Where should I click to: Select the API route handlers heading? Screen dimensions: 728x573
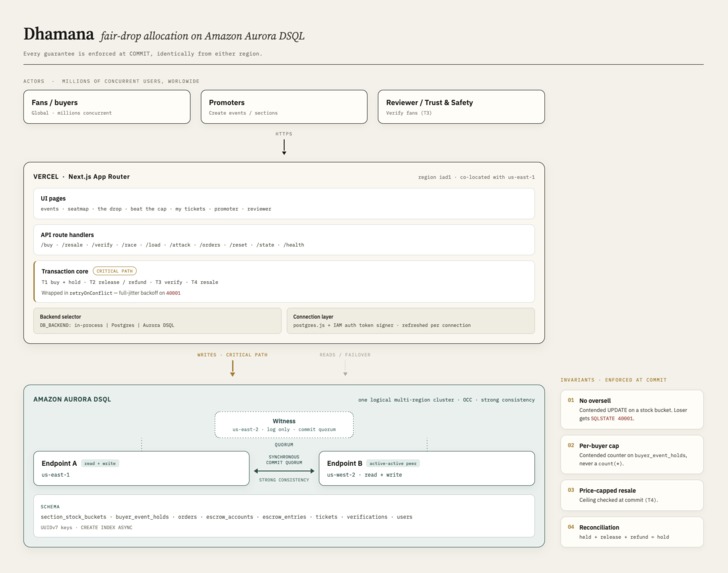tap(67, 235)
